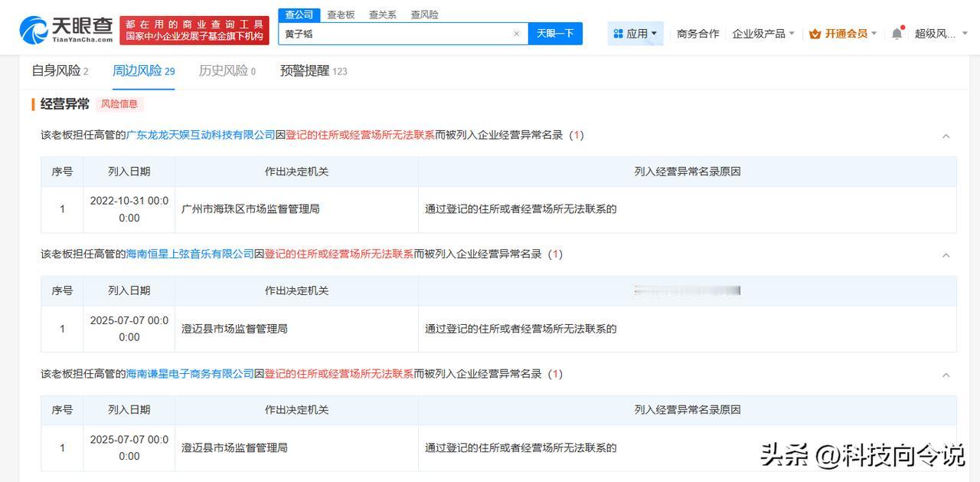The height and width of the screenshot is (482, 980).
Task: Collapse the 海南谦星电子商务 section chevron
Action: pos(946,375)
